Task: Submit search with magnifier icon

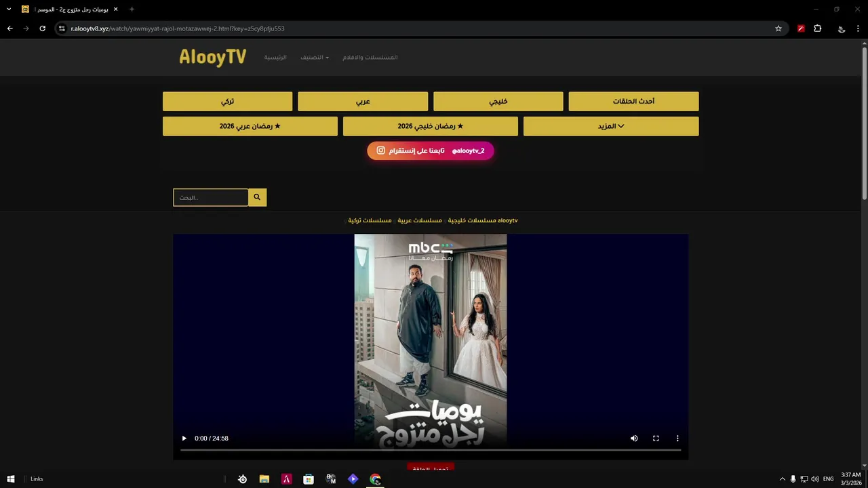Action: click(257, 197)
